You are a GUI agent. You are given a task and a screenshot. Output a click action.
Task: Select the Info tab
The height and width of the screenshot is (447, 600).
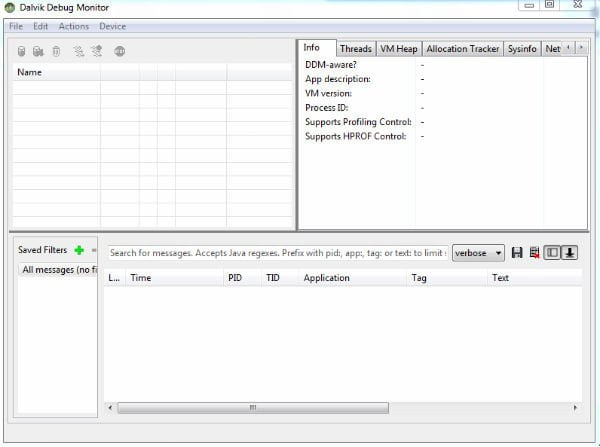tap(317, 48)
